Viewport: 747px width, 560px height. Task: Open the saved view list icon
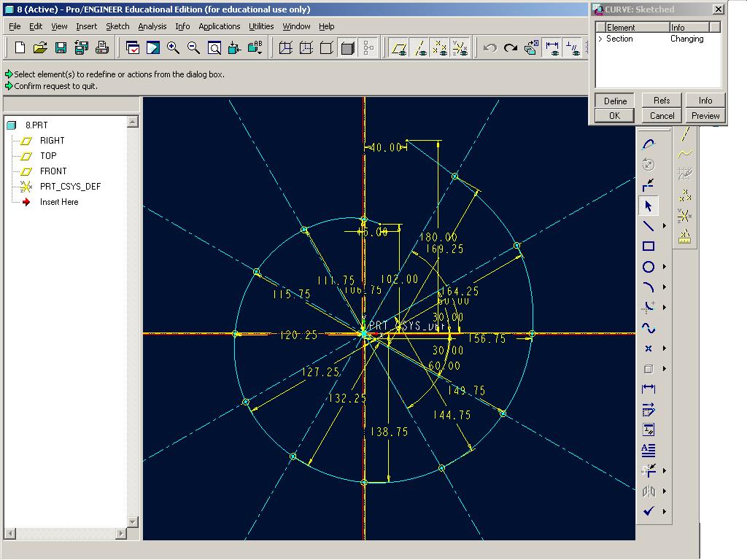[x=255, y=47]
